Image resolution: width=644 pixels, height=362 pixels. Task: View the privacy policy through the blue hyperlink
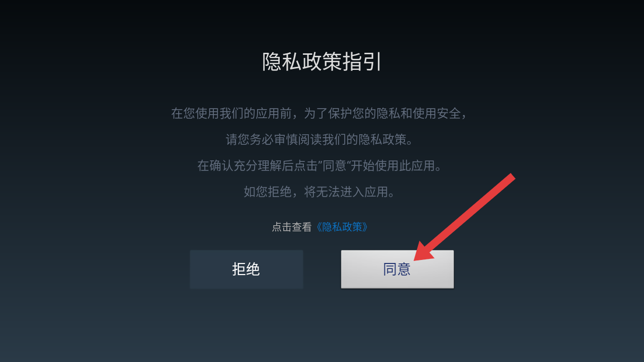(x=342, y=227)
